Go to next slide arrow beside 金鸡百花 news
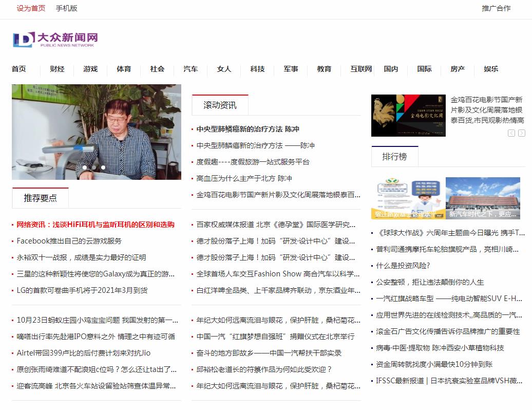The width and height of the screenshot is (532, 410). point(522,133)
